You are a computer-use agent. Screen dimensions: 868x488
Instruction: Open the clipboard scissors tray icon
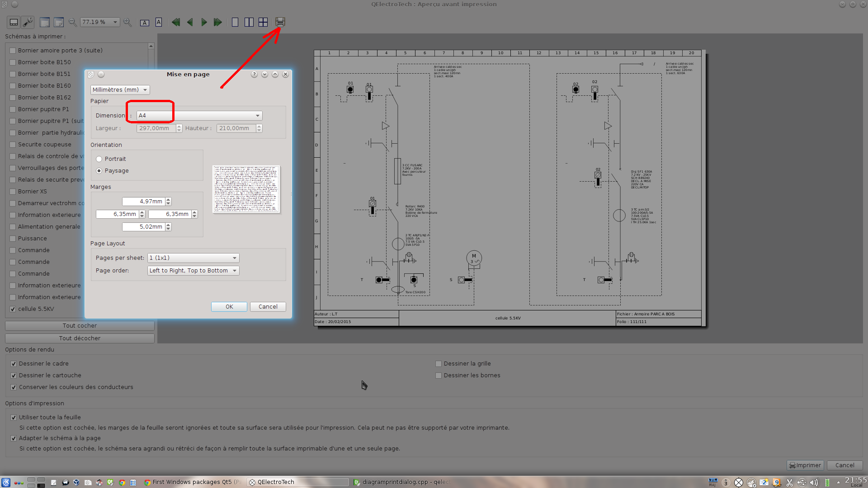[789, 483]
